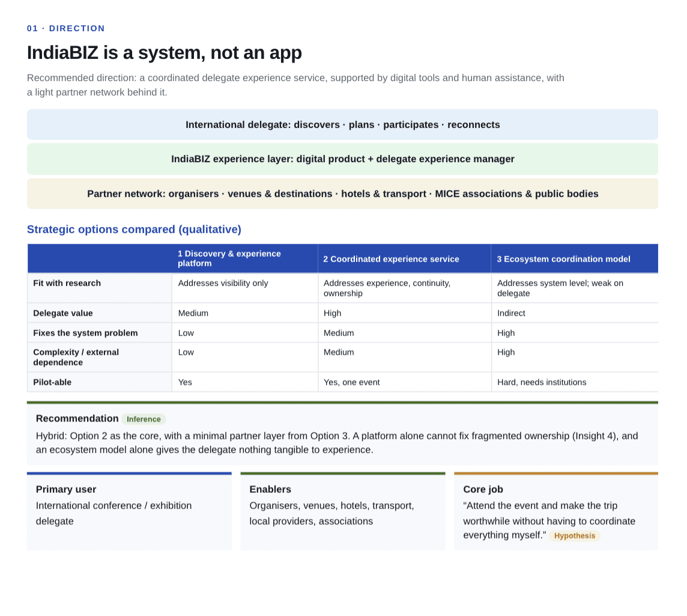Click the '01 · DIRECTION' section label
This screenshot has height=616, width=687.
click(65, 28)
